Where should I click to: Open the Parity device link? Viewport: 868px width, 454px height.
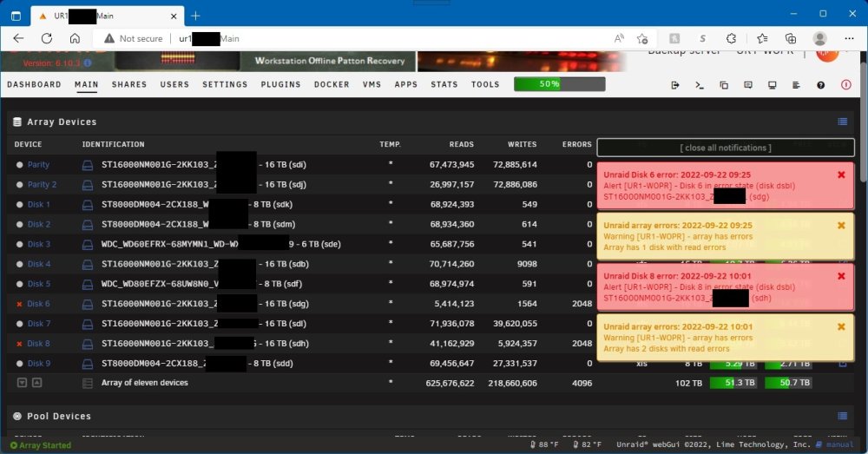click(38, 165)
